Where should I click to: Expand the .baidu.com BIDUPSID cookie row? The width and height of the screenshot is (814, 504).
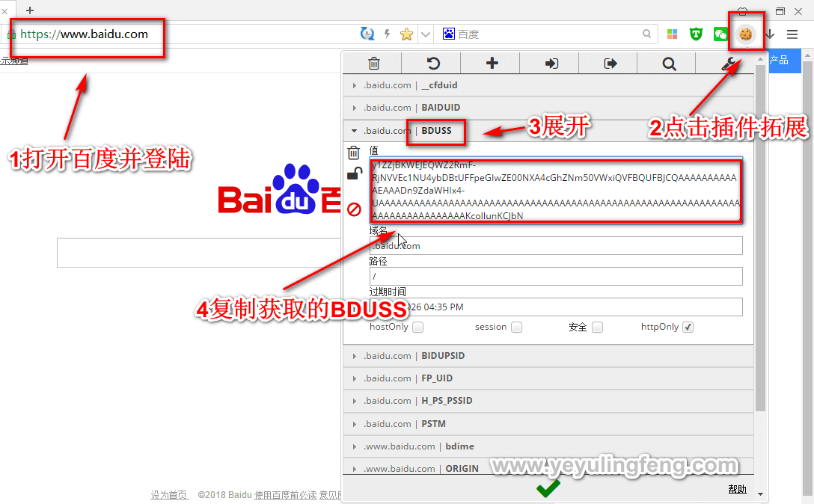point(548,356)
